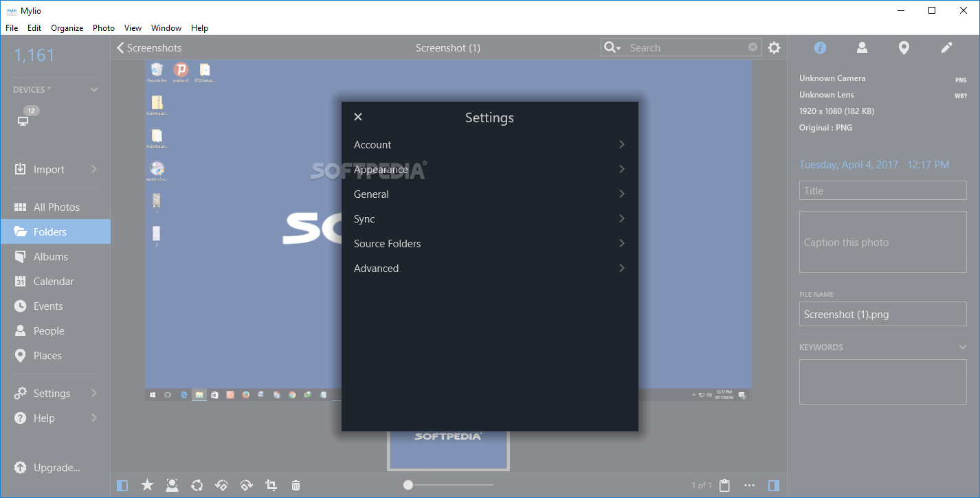The image size is (980, 498).
Task: Collapse the DEVICES section chevron
Action: 94,90
